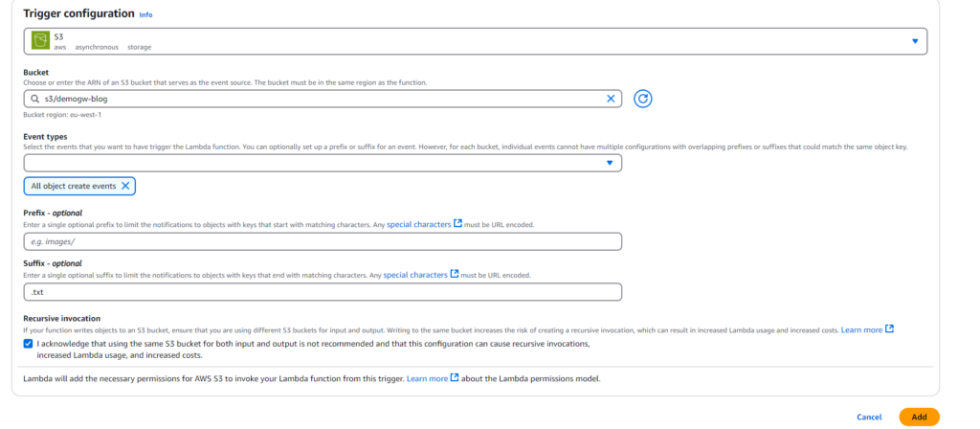Expand the S3 trigger source dropdown
The height and width of the screenshot is (429, 980).
coord(914,40)
